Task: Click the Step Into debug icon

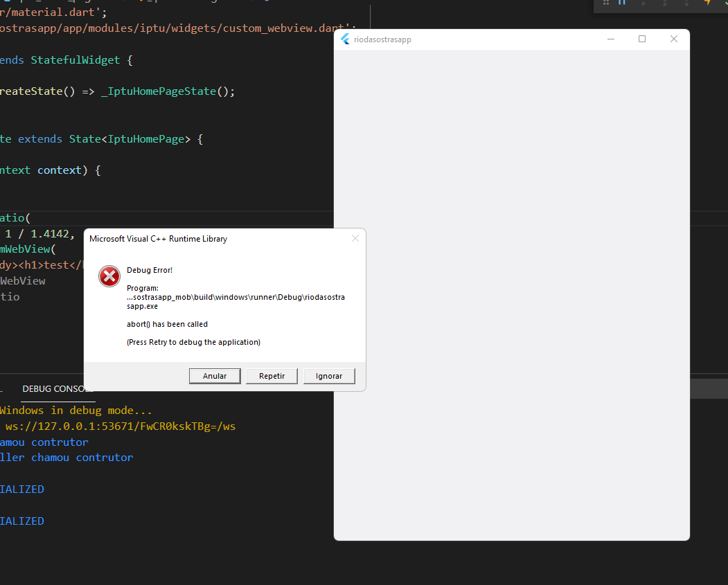Action: click(x=664, y=3)
